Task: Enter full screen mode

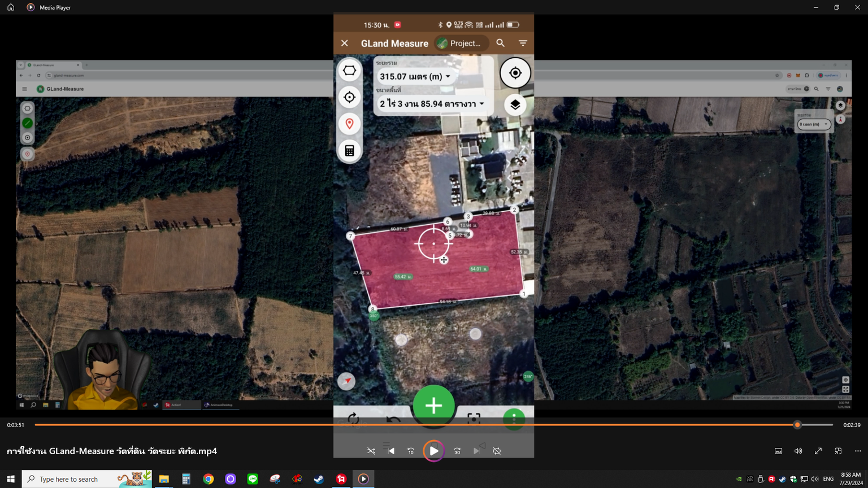Action: [818, 451]
